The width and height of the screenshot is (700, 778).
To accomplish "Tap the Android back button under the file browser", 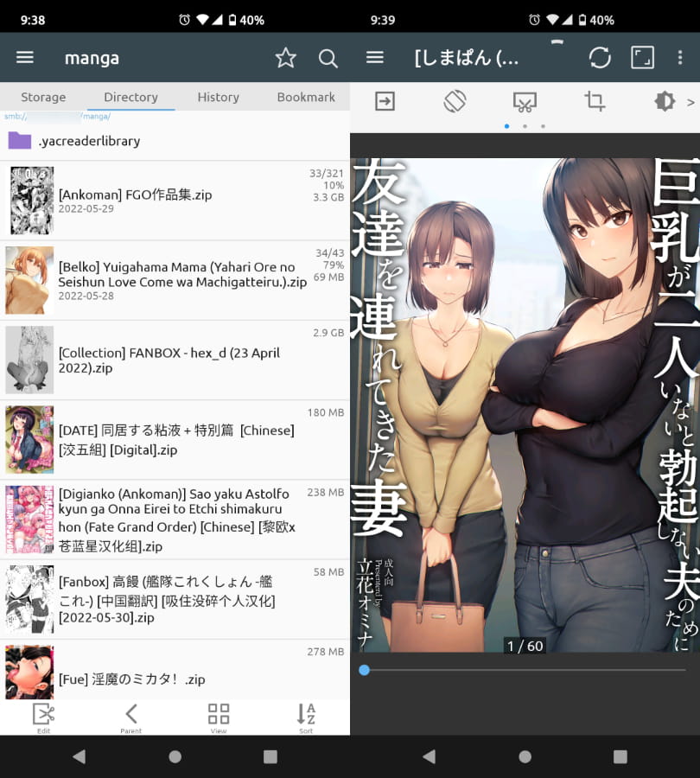I will [x=80, y=756].
